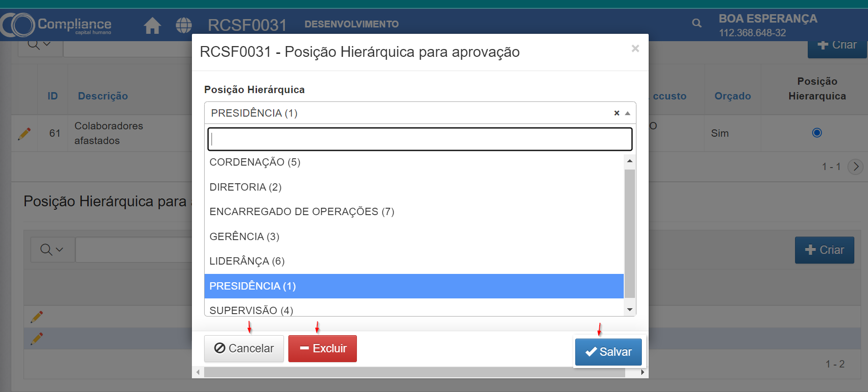Open lower search options magnifier dropdown
This screenshot has height=392, width=868.
(x=52, y=250)
